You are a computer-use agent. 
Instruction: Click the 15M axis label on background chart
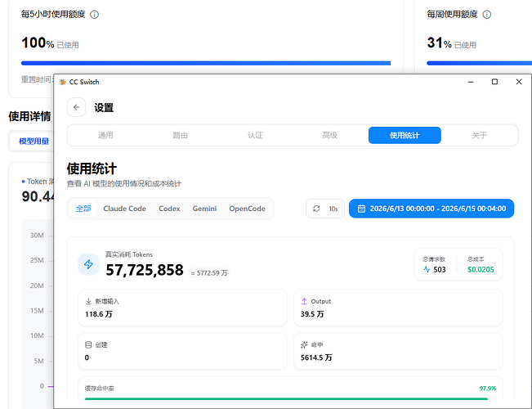(x=37, y=311)
